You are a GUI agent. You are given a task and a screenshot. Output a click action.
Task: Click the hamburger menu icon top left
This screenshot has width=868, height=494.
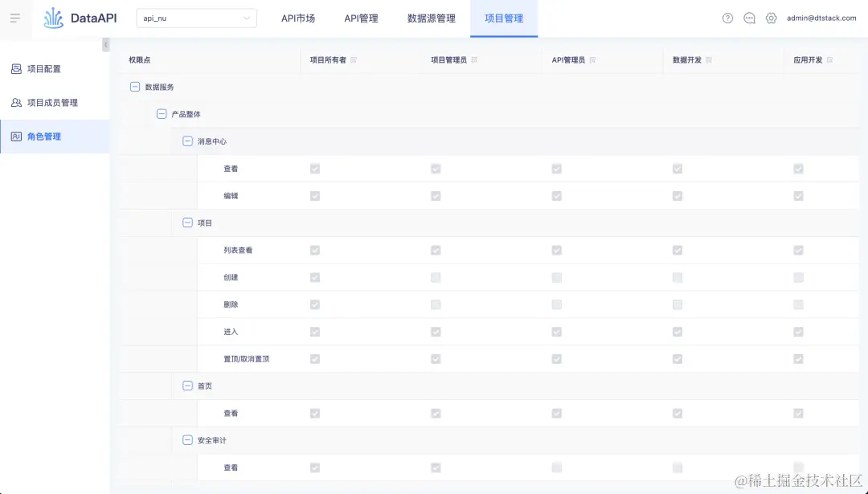15,17
